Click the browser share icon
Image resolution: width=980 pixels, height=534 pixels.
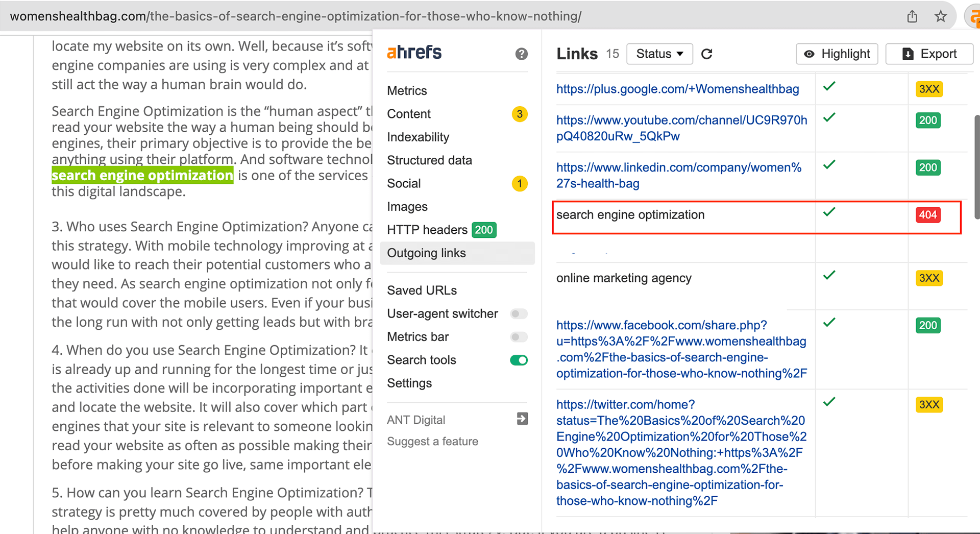coord(912,16)
